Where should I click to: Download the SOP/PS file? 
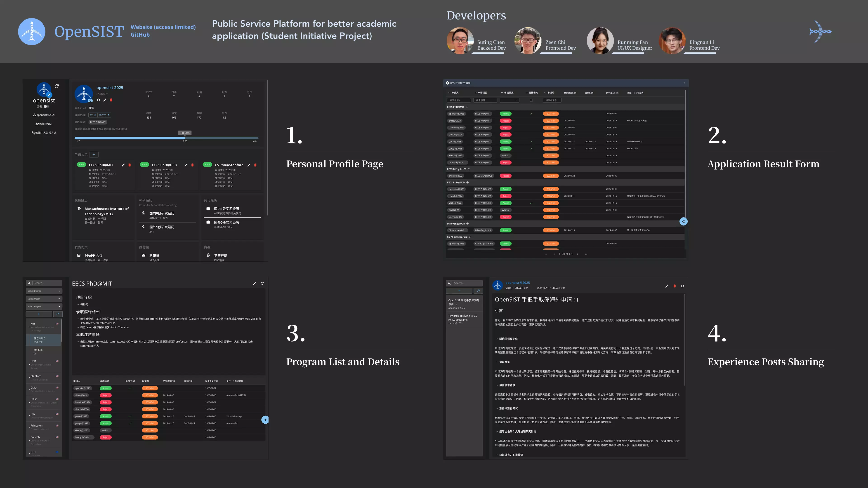[104, 115]
